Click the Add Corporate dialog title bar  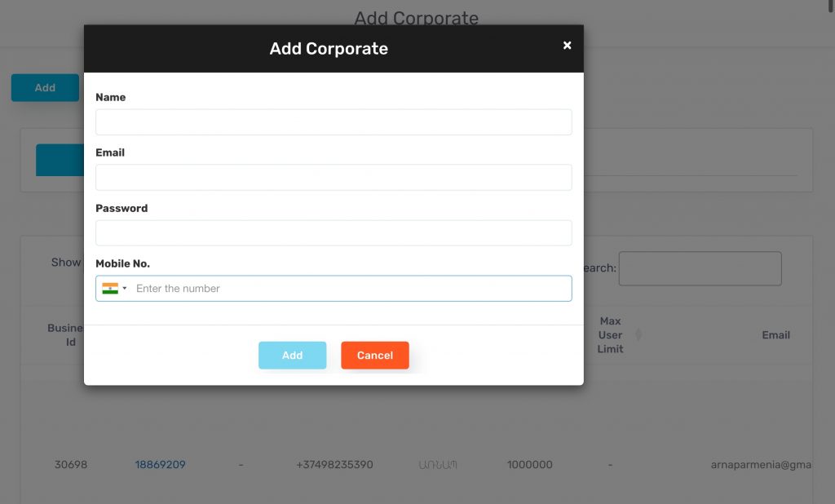[329, 49]
